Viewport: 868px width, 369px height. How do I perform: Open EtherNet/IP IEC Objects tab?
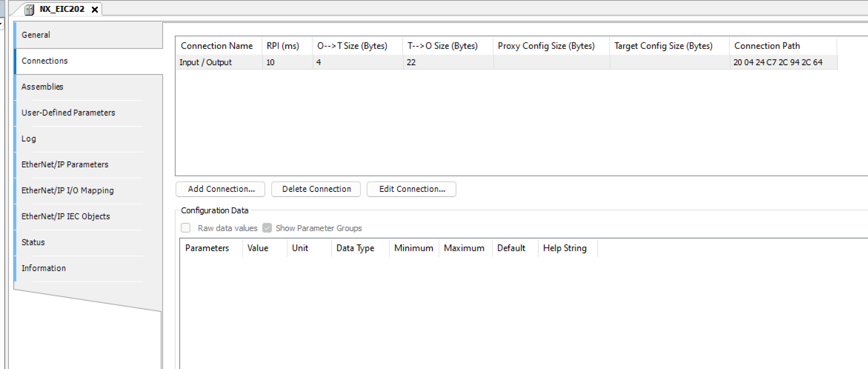[66, 216]
